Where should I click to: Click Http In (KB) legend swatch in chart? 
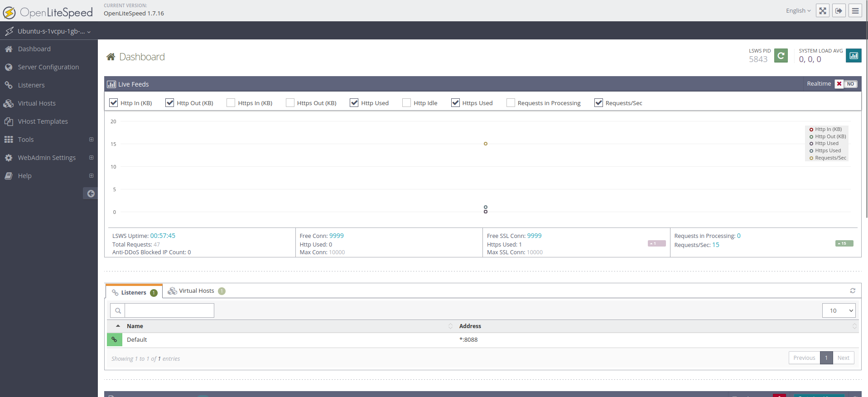(811, 130)
